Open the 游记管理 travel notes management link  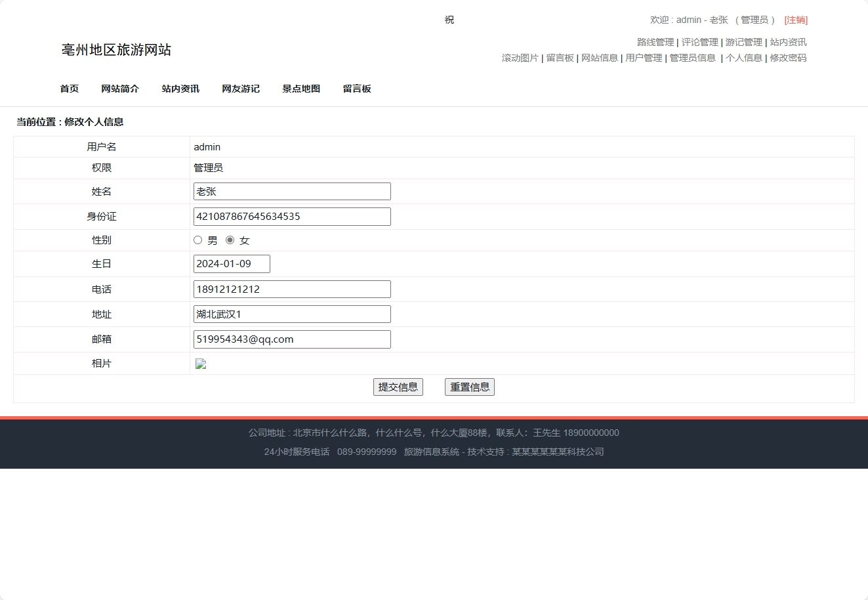click(743, 41)
